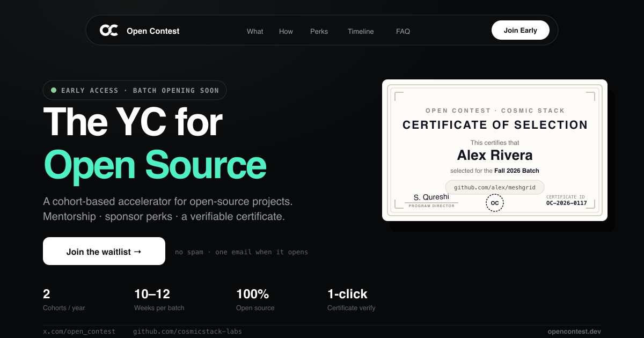Click the 2 Cohorts / year stat
Screen dimensions: 644x338
[x=64, y=300]
